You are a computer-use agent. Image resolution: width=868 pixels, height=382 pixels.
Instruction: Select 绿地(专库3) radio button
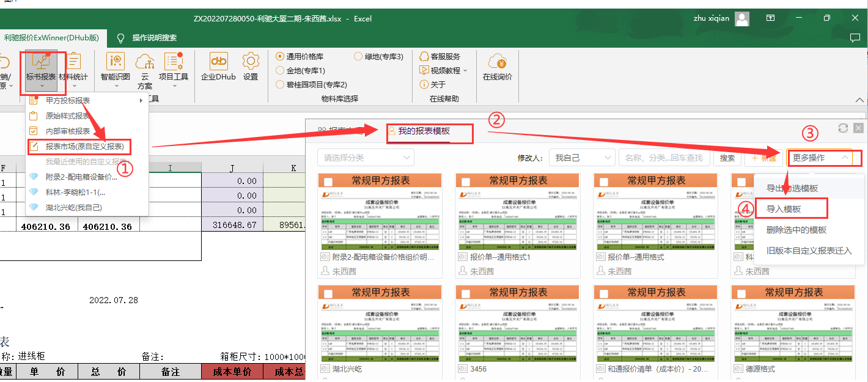coord(358,56)
